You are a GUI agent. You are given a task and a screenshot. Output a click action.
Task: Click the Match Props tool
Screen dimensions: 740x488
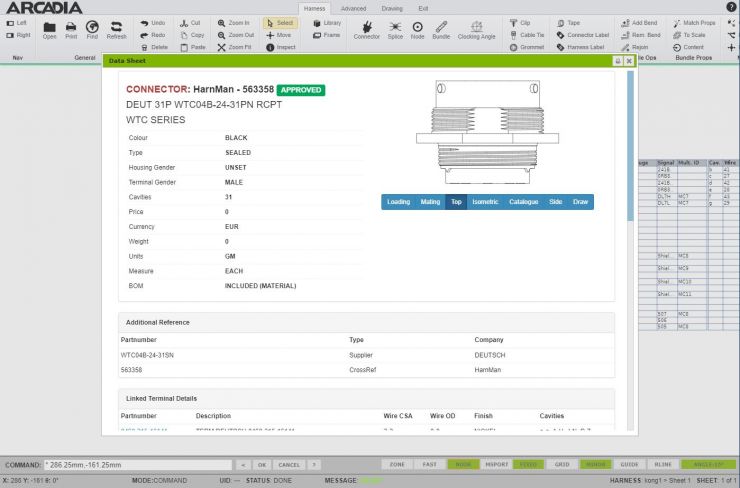[x=694, y=23]
